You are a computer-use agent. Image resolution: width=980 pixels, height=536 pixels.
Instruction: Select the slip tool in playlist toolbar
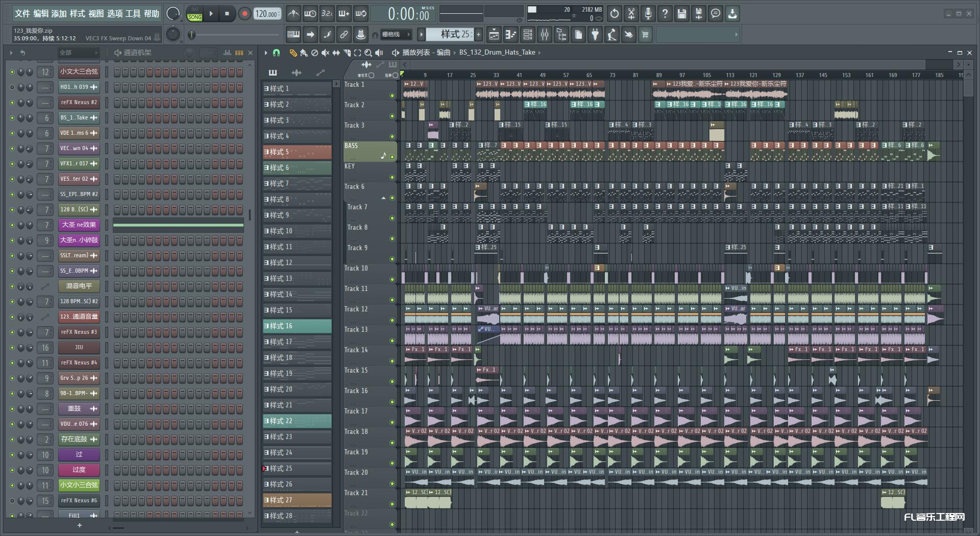coord(336,53)
